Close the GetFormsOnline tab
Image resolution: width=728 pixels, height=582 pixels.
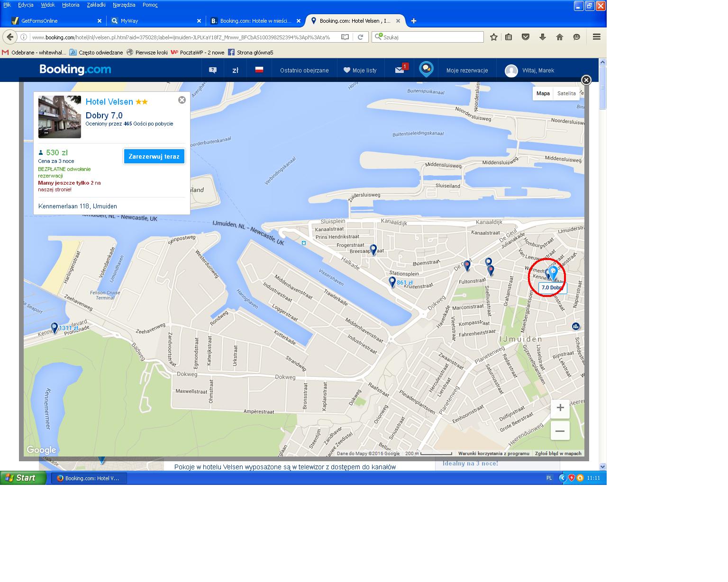(100, 21)
